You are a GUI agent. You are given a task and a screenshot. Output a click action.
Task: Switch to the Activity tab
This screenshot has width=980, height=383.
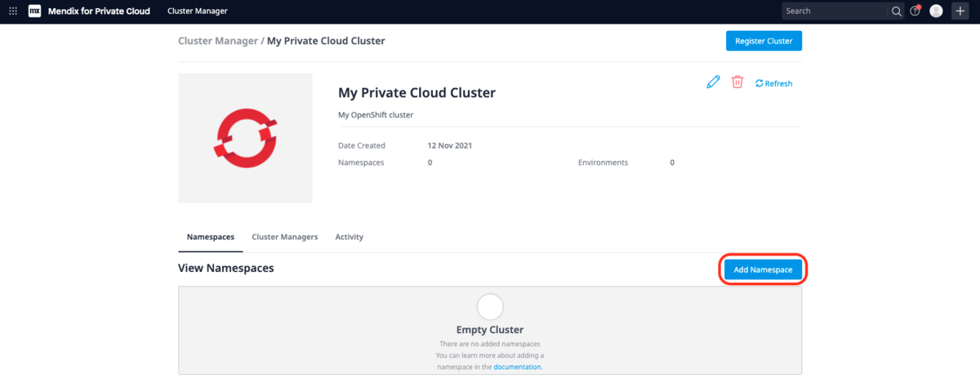pos(350,237)
